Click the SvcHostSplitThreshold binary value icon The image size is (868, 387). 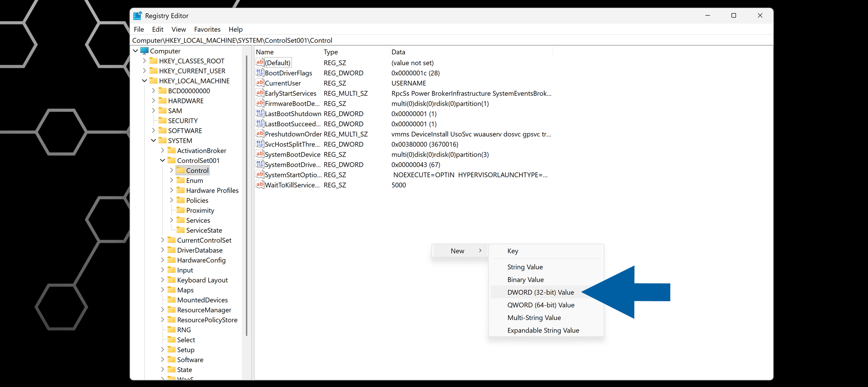click(x=260, y=144)
